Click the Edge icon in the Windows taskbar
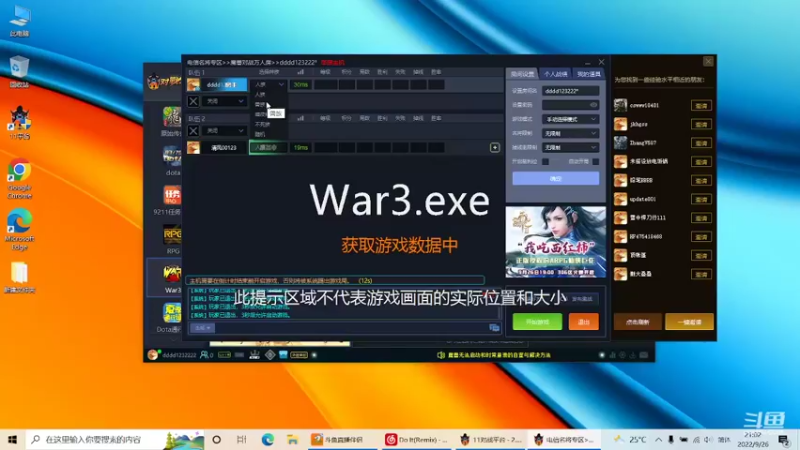The image size is (800, 450). pyautogui.click(x=267, y=439)
